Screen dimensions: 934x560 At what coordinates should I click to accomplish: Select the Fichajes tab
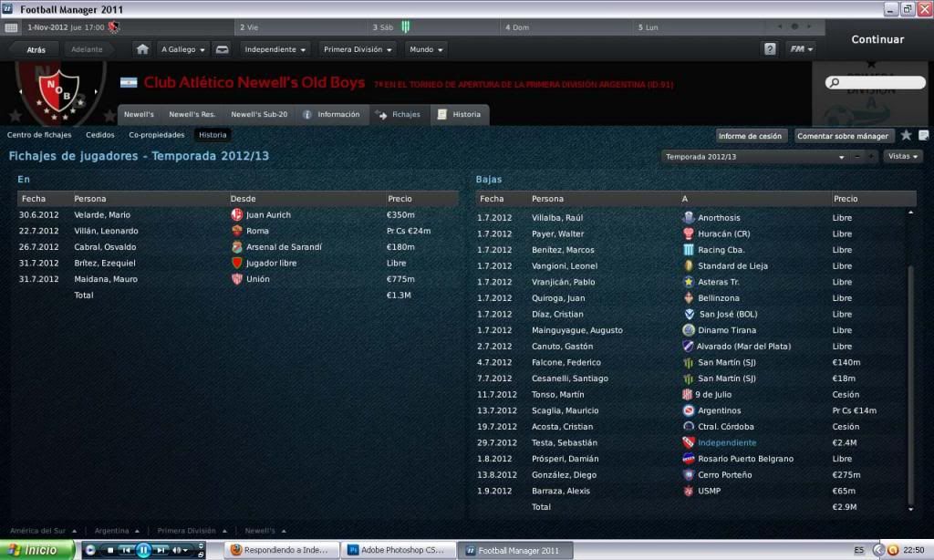click(x=398, y=114)
